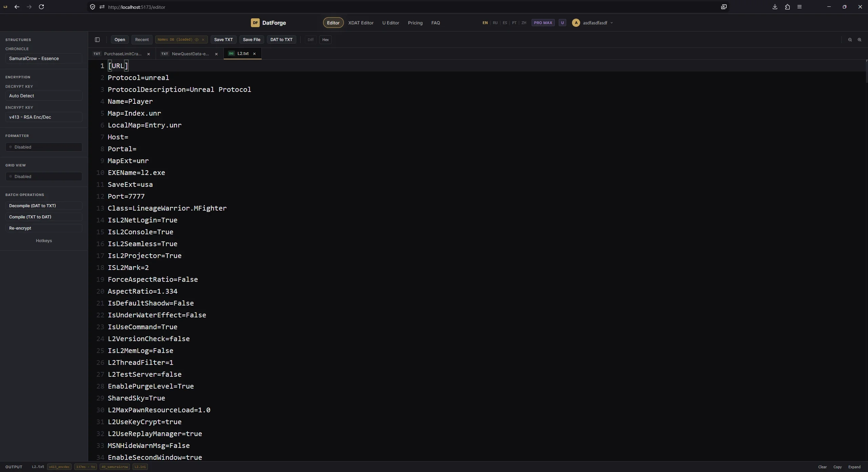Click the Re-encrypt batch button
The height and width of the screenshot is (472, 868).
click(x=44, y=228)
